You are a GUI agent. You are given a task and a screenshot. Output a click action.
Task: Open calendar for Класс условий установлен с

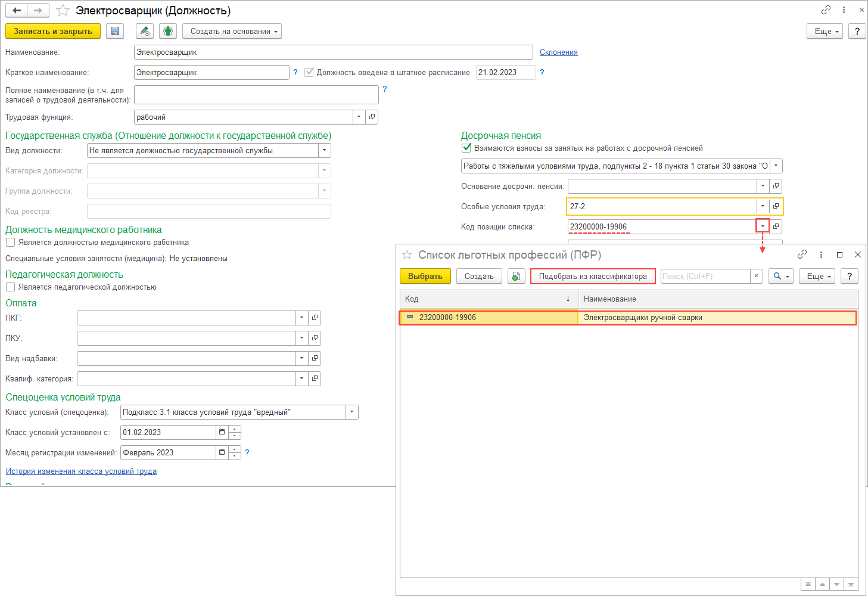222,432
